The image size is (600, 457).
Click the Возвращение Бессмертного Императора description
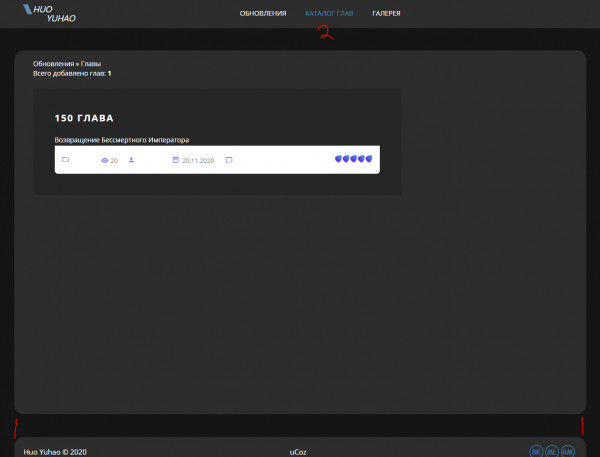tap(122, 140)
